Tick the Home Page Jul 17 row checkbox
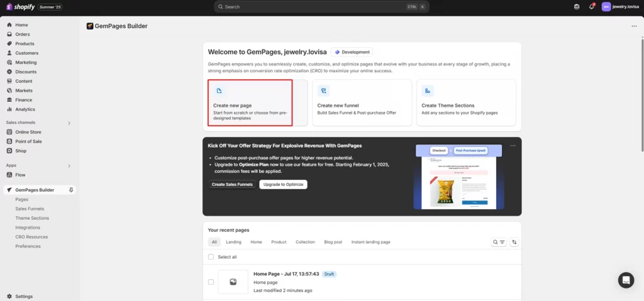 point(211,282)
